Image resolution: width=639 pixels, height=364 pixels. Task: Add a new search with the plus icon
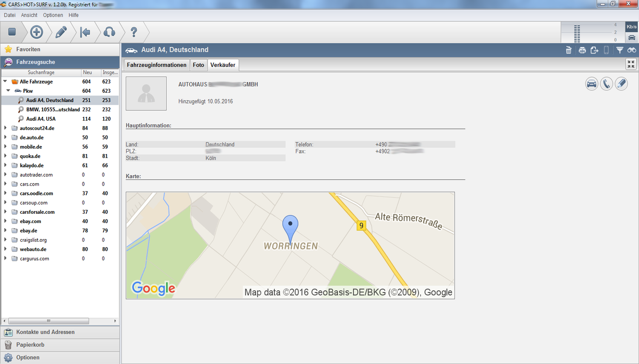[x=37, y=32]
